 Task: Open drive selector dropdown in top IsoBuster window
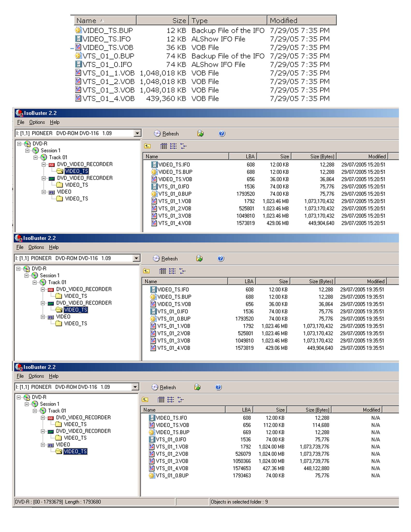click(137, 133)
